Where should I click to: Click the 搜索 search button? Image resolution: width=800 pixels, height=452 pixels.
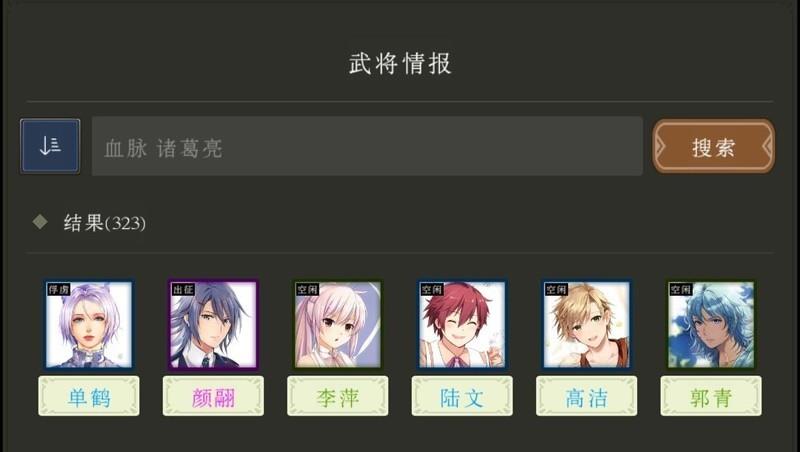click(x=714, y=146)
